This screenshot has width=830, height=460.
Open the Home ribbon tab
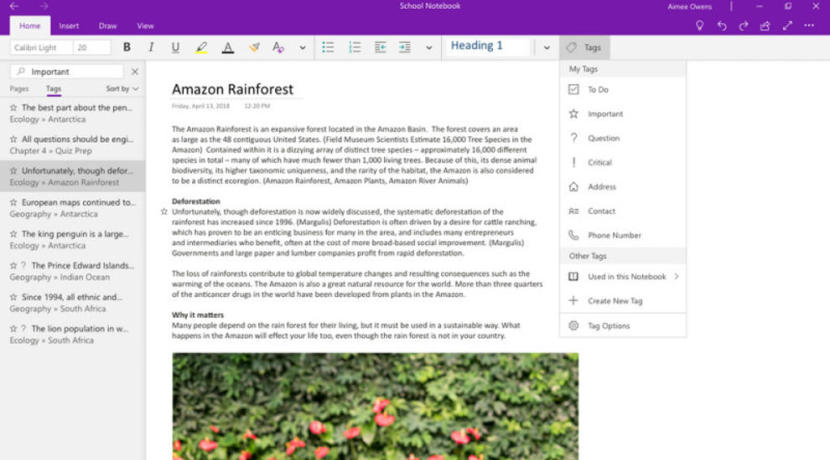[30, 25]
